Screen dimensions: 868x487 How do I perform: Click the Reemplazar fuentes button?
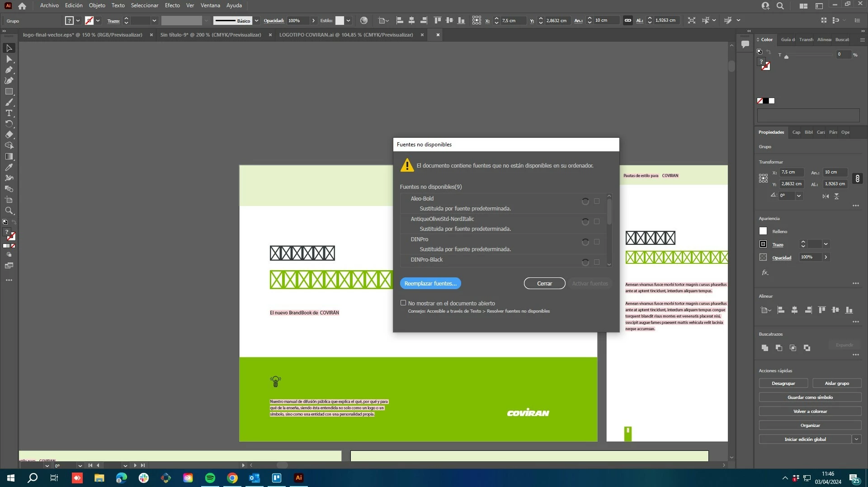point(430,283)
